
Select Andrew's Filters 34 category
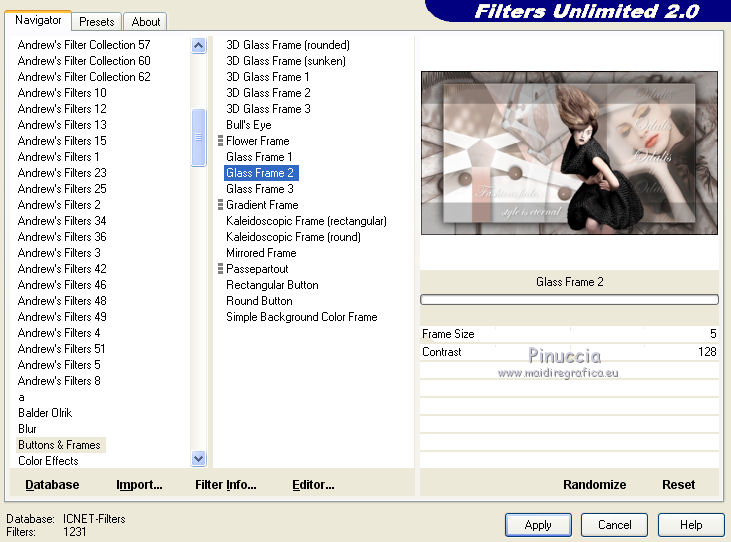62,221
